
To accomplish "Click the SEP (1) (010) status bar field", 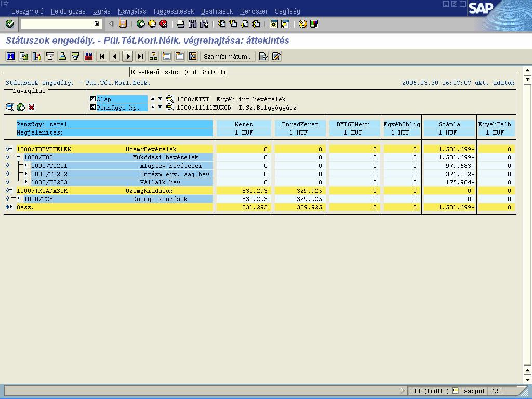I will (430, 391).
